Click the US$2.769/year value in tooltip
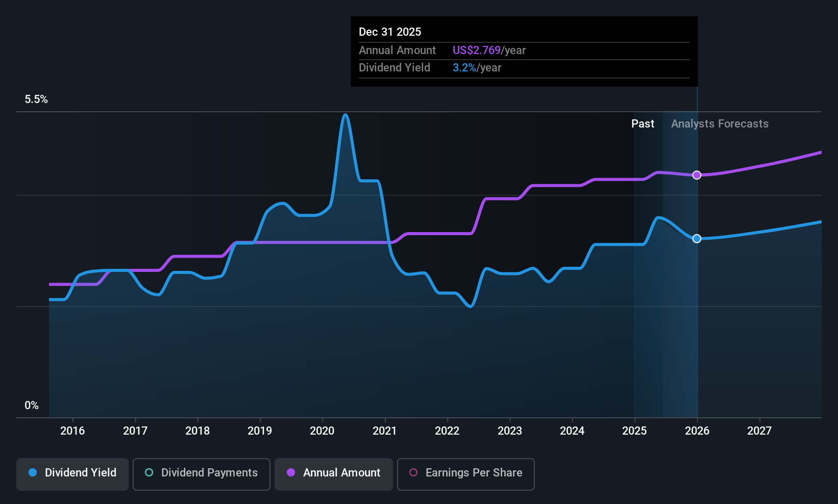838x504 pixels. click(489, 51)
